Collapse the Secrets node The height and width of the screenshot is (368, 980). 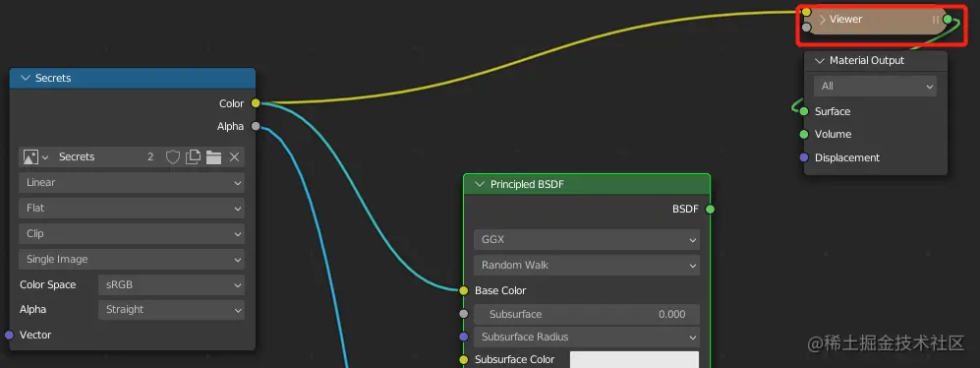26,79
